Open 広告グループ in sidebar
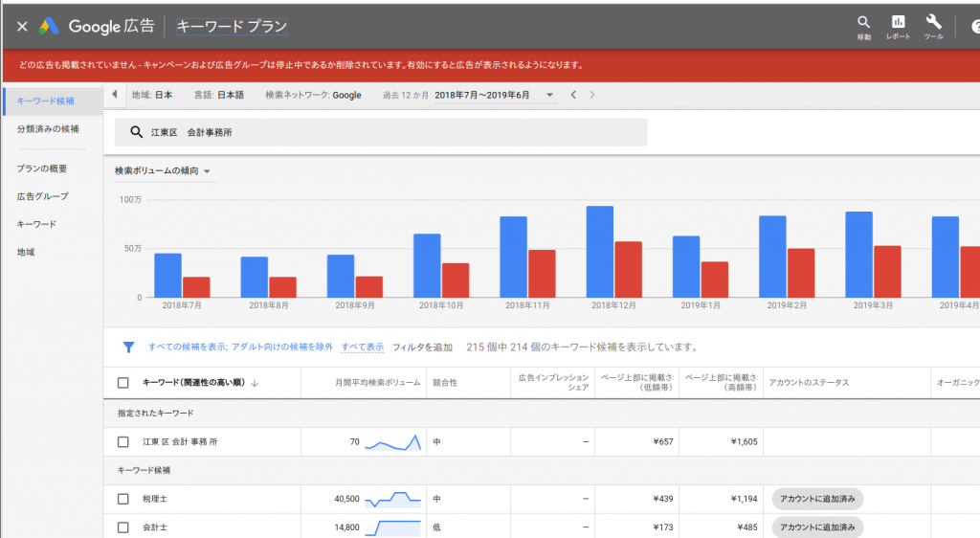 tap(42, 195)
